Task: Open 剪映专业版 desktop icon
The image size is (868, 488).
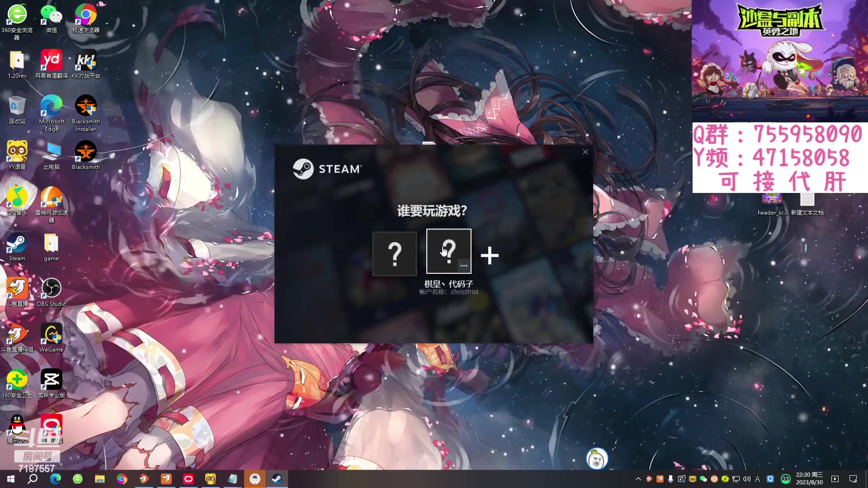Action: (52, 384)
